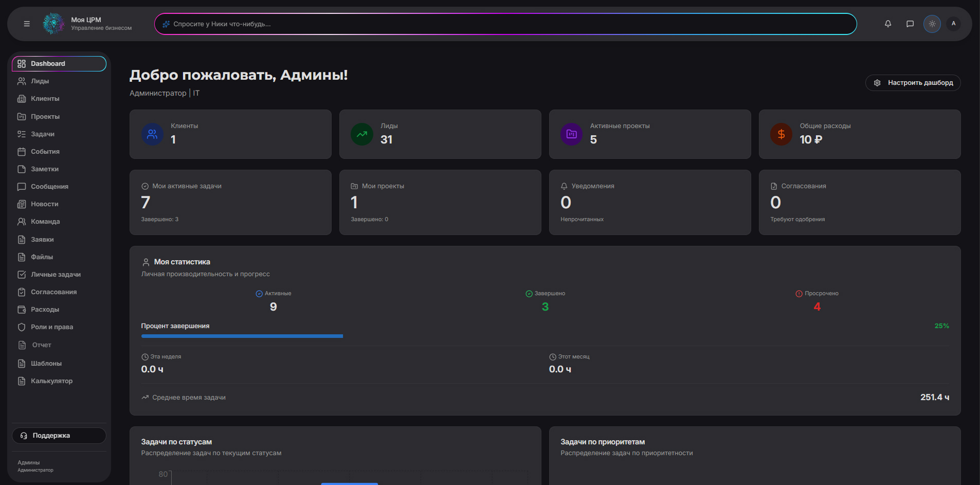
Task: Open the Поддержка support button
Action: [59, 436]
